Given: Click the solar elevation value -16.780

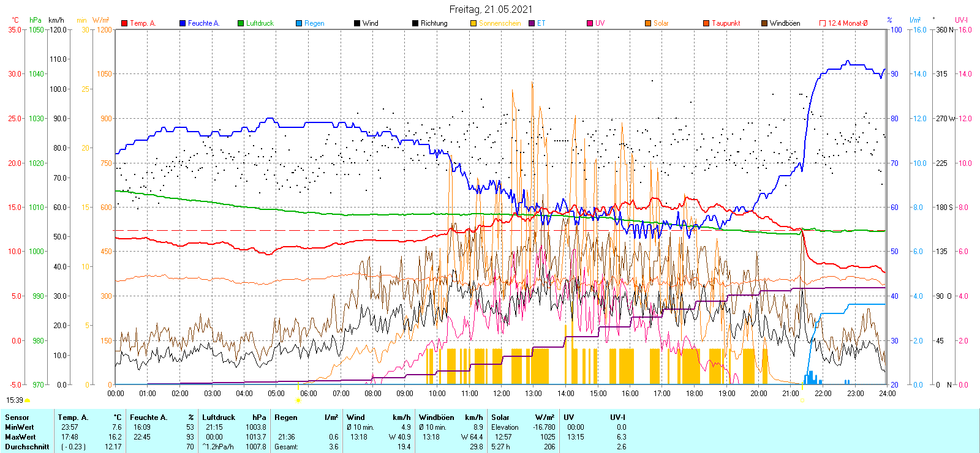Looking at the screenshot, I should (544, 427).
